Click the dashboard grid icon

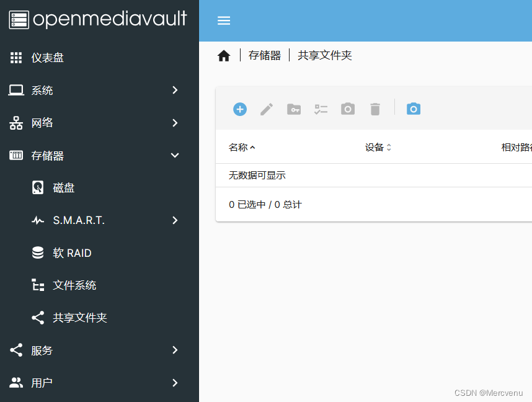(x=16, y=58)
